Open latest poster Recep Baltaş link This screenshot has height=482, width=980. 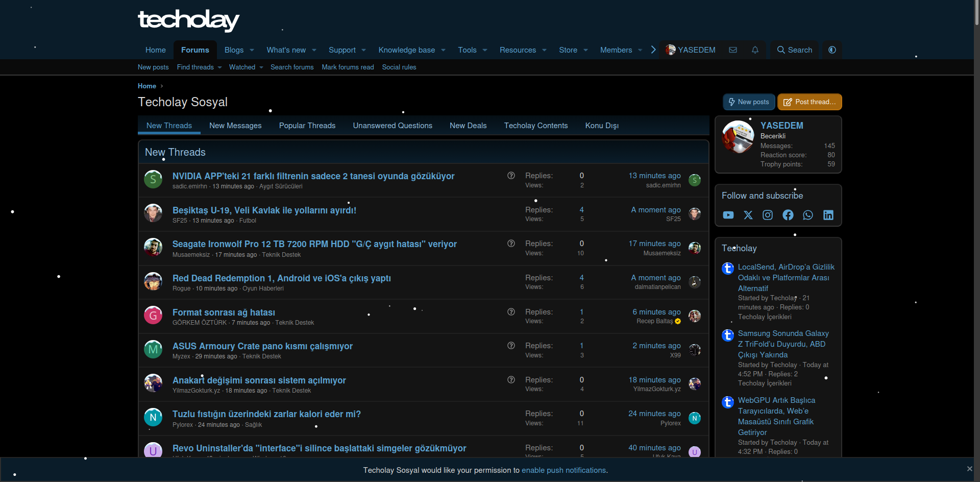point(655,321)
